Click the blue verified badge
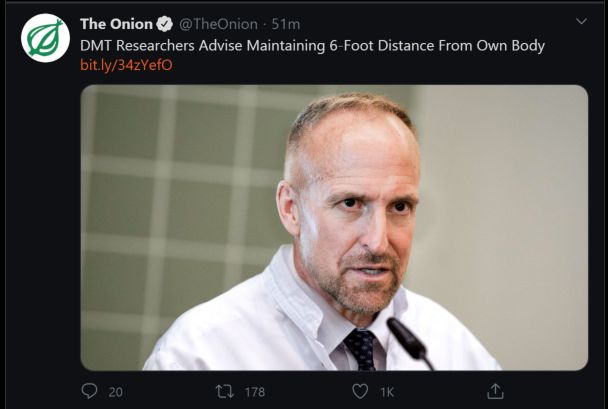This screenshot has width=608, height=409. pyautogui.click(x=166, y=23)
